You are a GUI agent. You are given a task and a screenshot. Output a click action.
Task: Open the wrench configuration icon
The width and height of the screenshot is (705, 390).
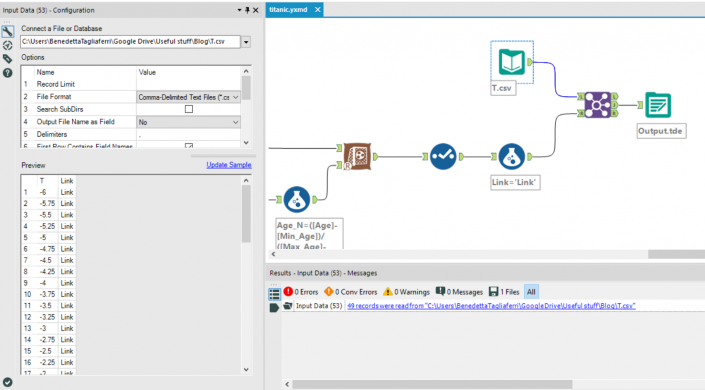[x=8, y=31]
